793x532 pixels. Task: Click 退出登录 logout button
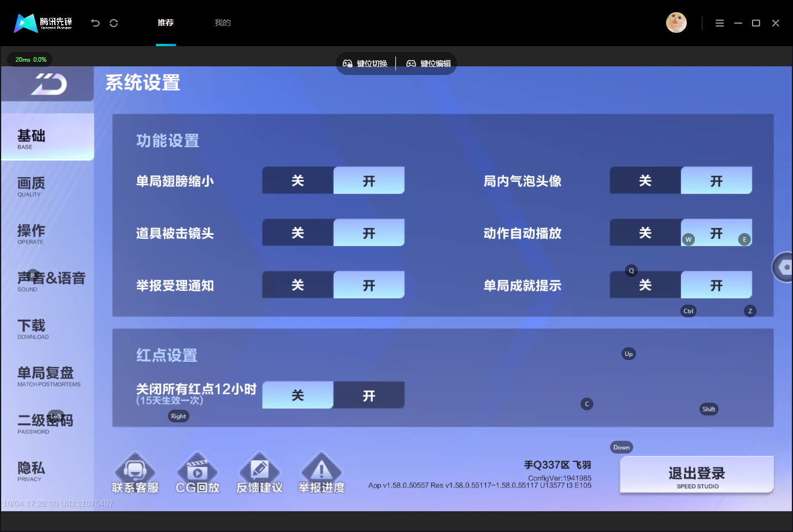click(697, 475)
